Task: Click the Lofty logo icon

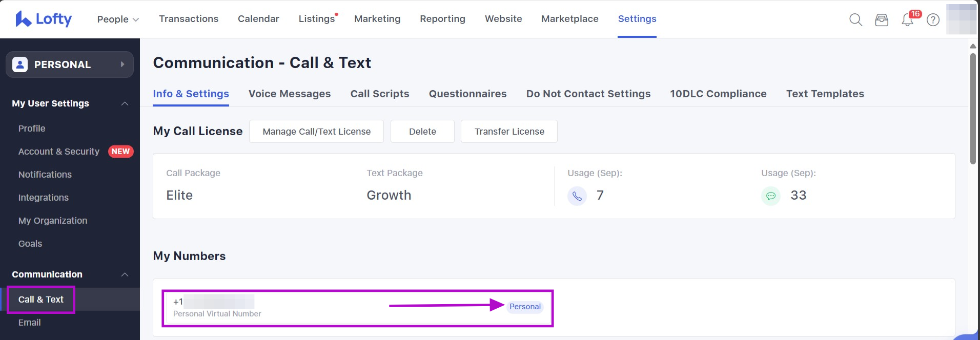Action: tap(23, 19)
